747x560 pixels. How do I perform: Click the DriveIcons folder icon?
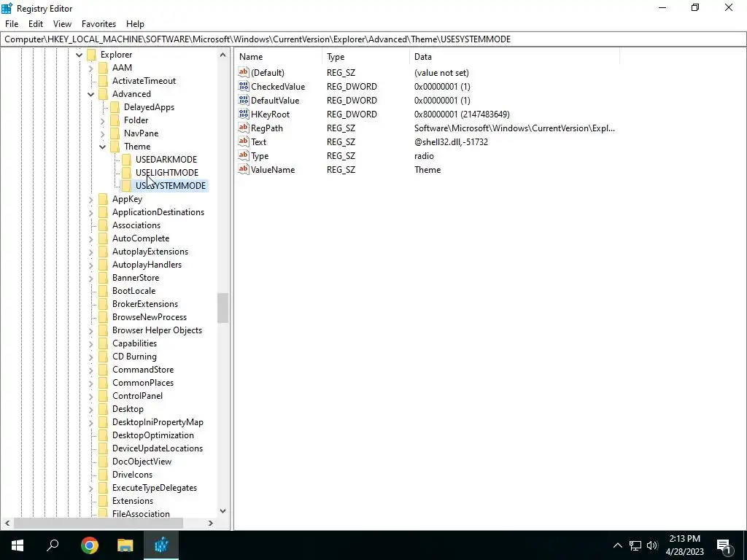(104, 475)
